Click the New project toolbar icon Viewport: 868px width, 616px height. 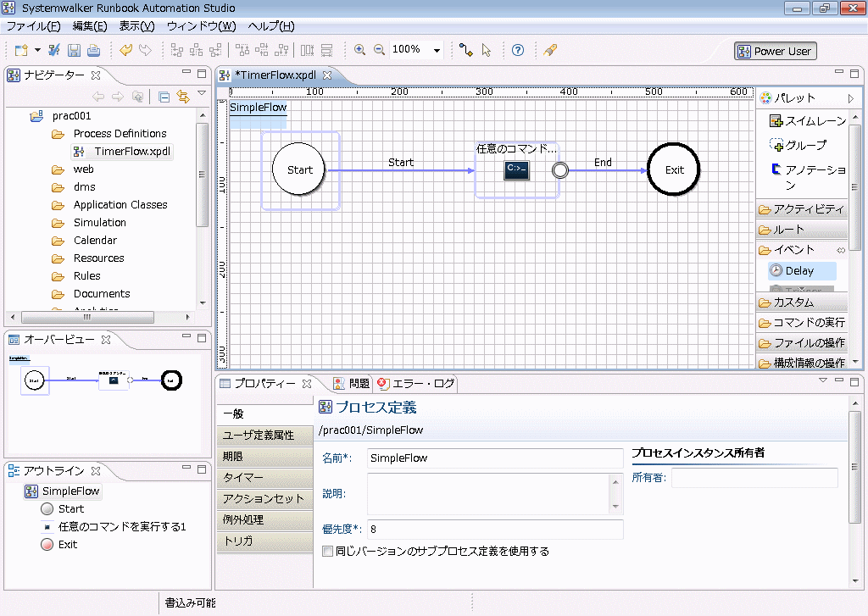(21, 50)
